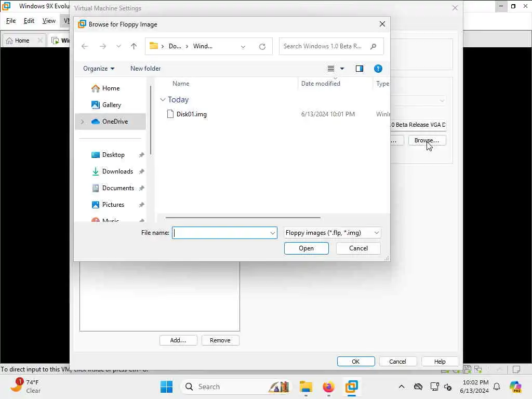Open the weather widget showing 74°F
The image size is (532, 399).
point(25,386)
